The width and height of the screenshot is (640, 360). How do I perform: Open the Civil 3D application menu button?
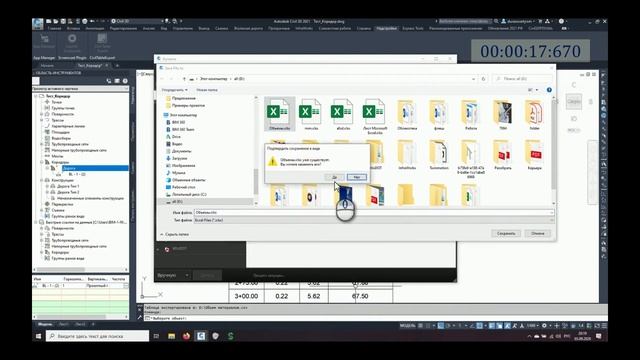point(38,24)
